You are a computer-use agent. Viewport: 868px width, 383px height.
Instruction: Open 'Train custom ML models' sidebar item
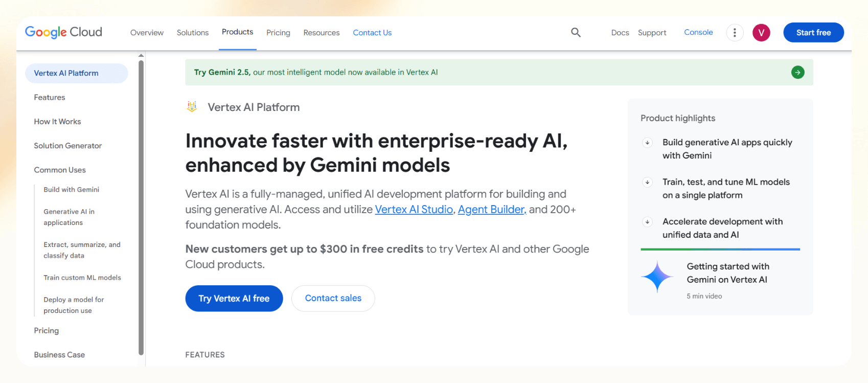click(x=82, y=278)
